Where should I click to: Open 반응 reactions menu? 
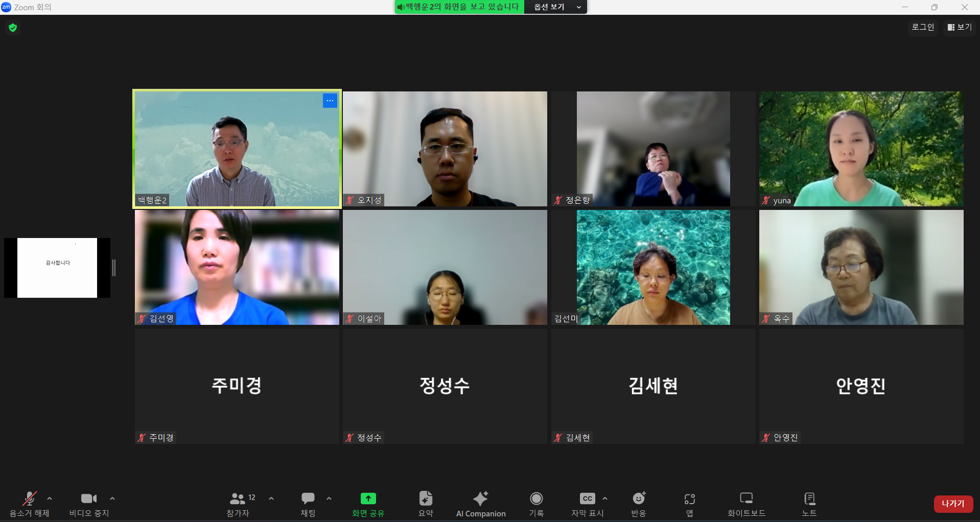pos(639,504)
